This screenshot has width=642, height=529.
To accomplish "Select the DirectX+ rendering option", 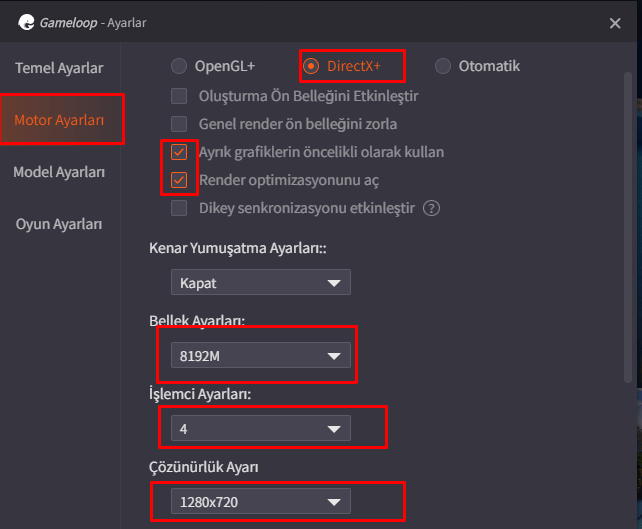I will [x=311, y=66].
